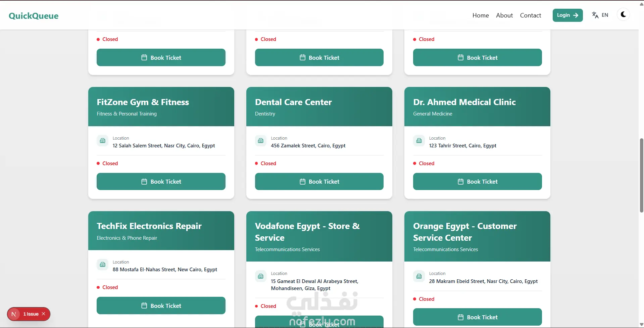Click the location building icon for Dental Care Center
This screenshot has width=644, height=328.
coord(261,141)
